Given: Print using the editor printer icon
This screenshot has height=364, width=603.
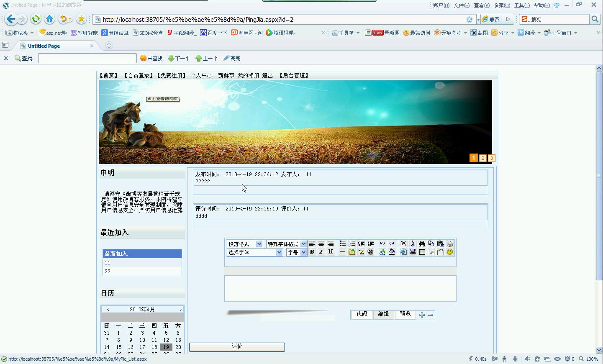Looking at the screenshot, I should coord(450,244).
